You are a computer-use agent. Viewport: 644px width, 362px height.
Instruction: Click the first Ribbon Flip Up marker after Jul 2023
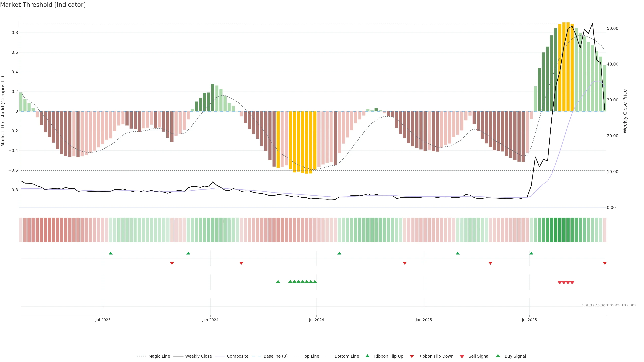111,253
